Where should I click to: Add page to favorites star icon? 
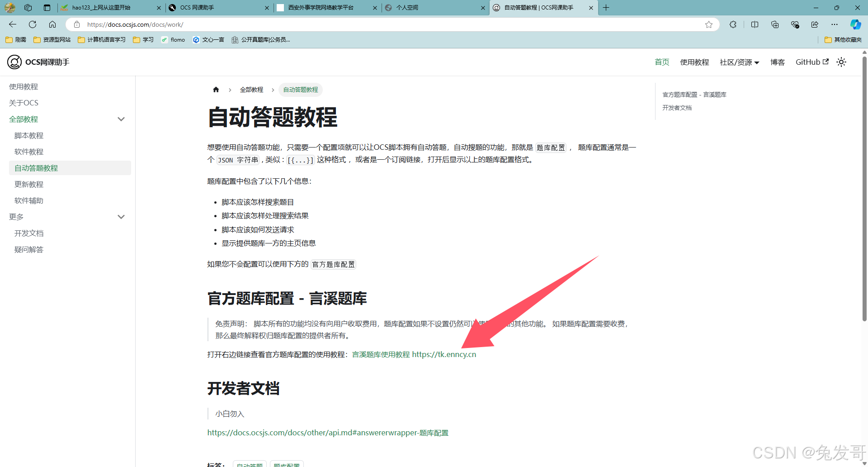pos(709,24)
